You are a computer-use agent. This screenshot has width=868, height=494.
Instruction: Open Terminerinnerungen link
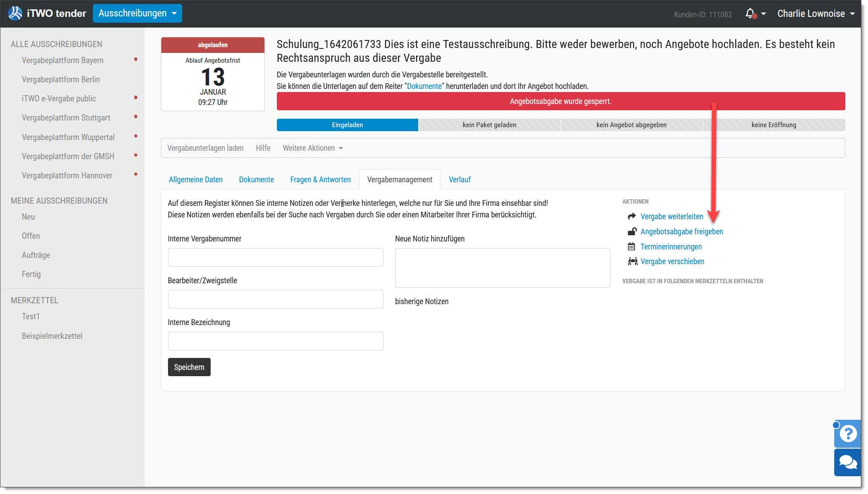671,247
